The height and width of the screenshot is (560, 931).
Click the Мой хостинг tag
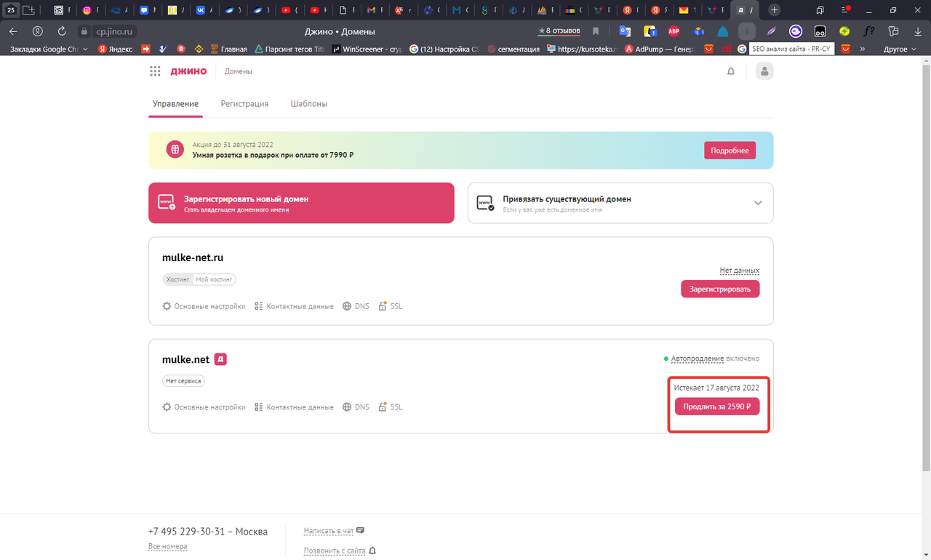pyautogui.click(x=214, y=279)
